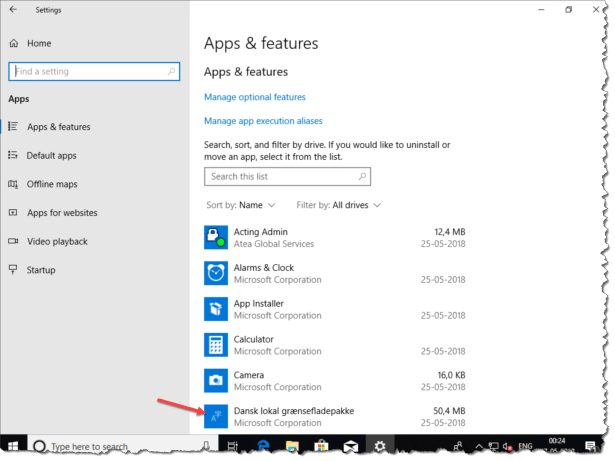
Task: Click the Offline maps sidebar icon
Action: pyautogui.click(x=13, y=184)
